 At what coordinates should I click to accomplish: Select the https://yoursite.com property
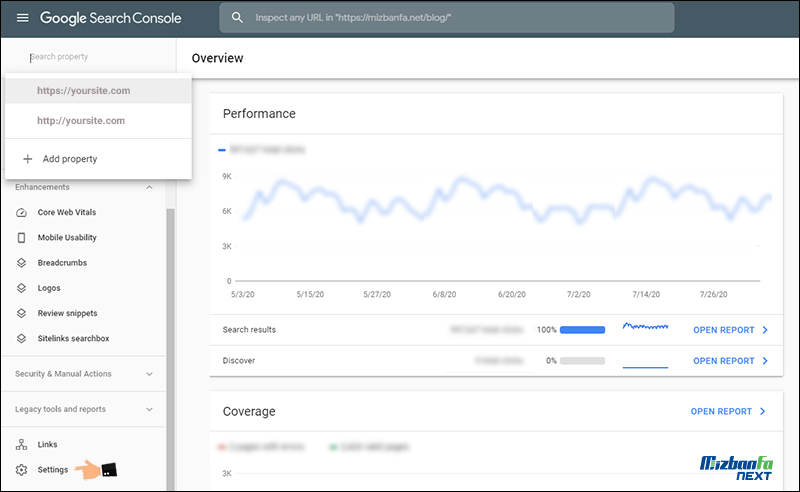tap(98, 90)
